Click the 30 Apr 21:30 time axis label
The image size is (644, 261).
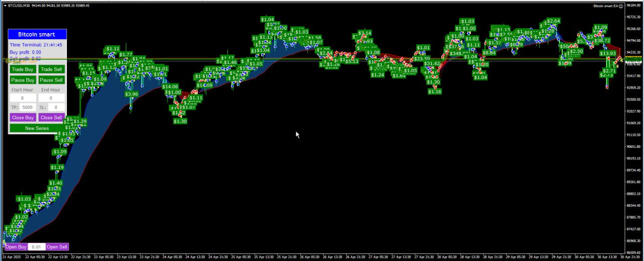point(629,257)
